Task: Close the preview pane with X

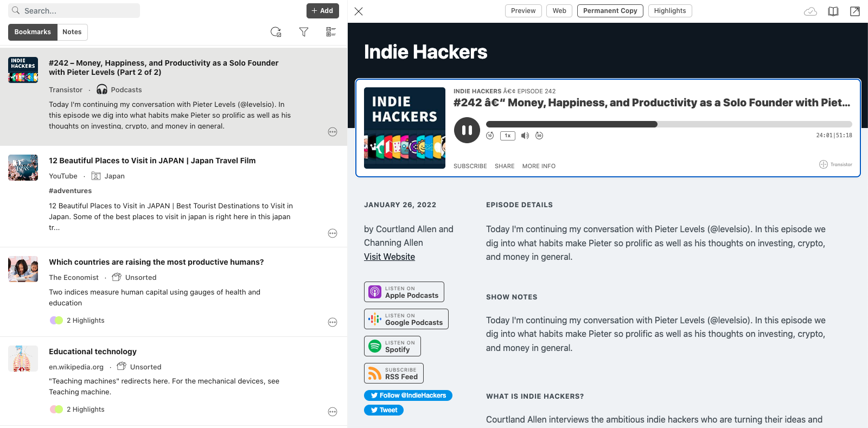Action: click(x=359, y=11)
